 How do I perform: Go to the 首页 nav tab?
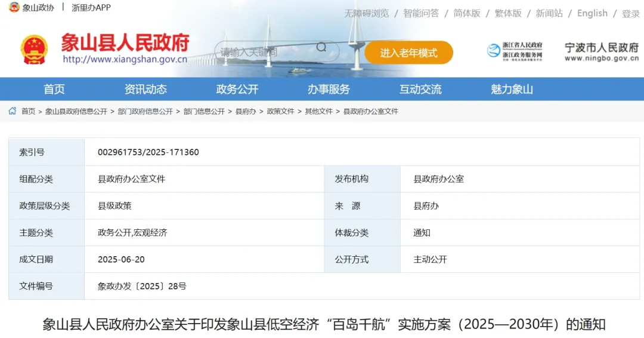[54, 89]
